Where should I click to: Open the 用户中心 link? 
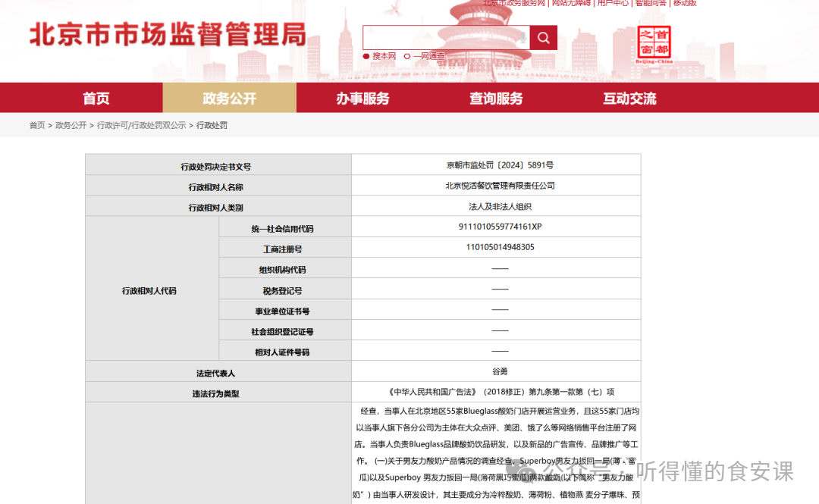613,3
